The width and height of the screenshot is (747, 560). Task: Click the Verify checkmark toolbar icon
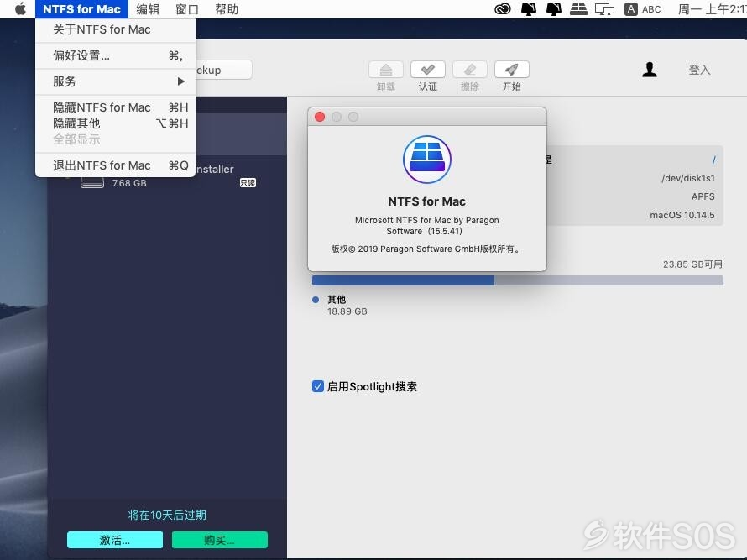(428, 70)
